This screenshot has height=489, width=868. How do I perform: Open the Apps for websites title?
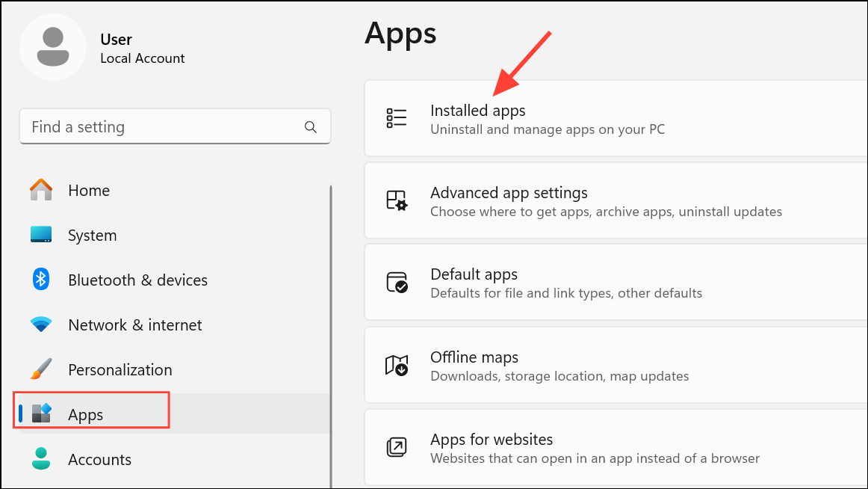(492, 440)
